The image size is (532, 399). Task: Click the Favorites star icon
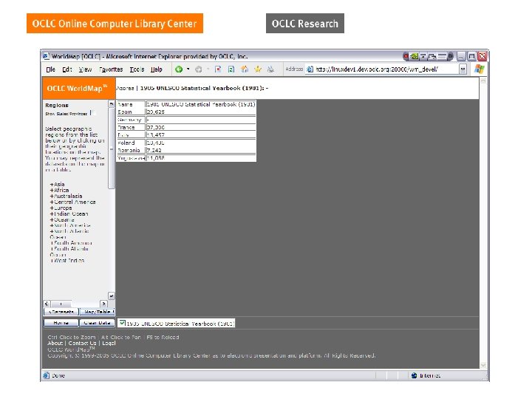[258, 69]
